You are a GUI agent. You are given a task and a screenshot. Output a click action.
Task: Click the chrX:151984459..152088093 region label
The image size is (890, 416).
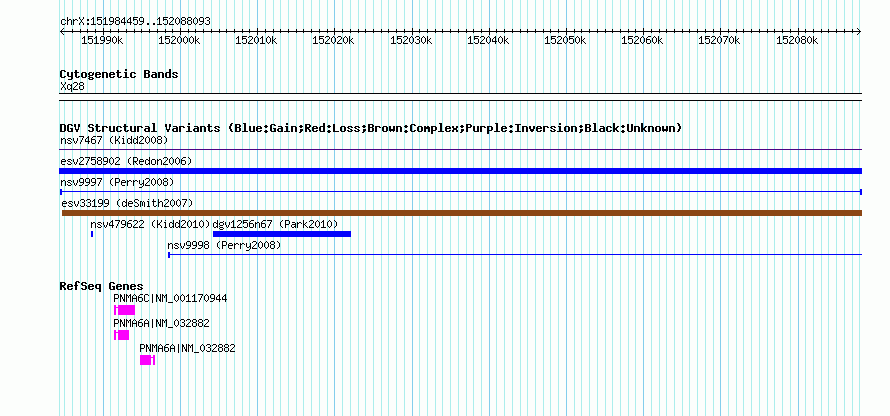click(x=135, y=22)
